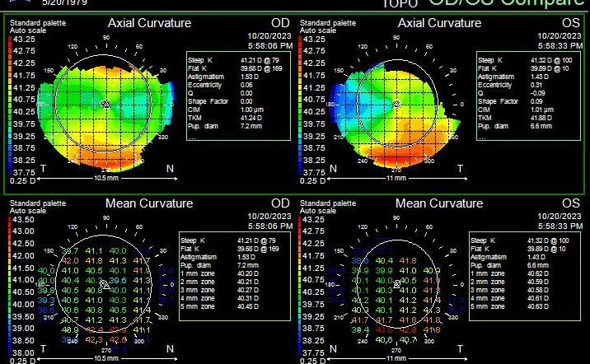The width and height of the screenshot is (590, 364).
Task: Click '1 mm zone 40.20 D' row
Action: tap(219, 273)
